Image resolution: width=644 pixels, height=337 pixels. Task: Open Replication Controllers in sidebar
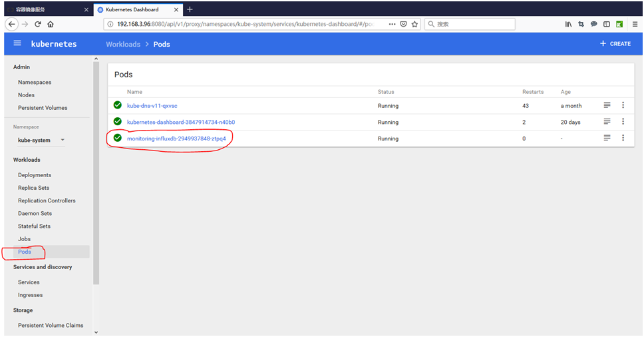pos(47,200)
